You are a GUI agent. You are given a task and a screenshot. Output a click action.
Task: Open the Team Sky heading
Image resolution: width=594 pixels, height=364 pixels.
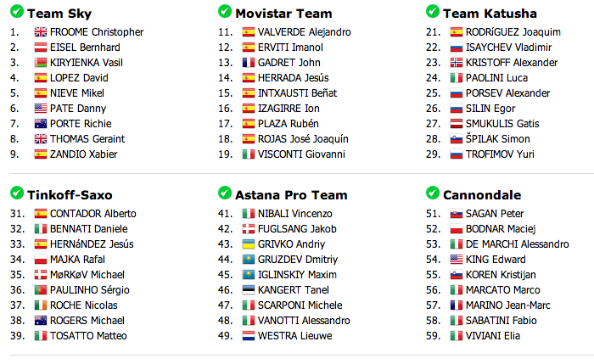[x=59, y=14]
